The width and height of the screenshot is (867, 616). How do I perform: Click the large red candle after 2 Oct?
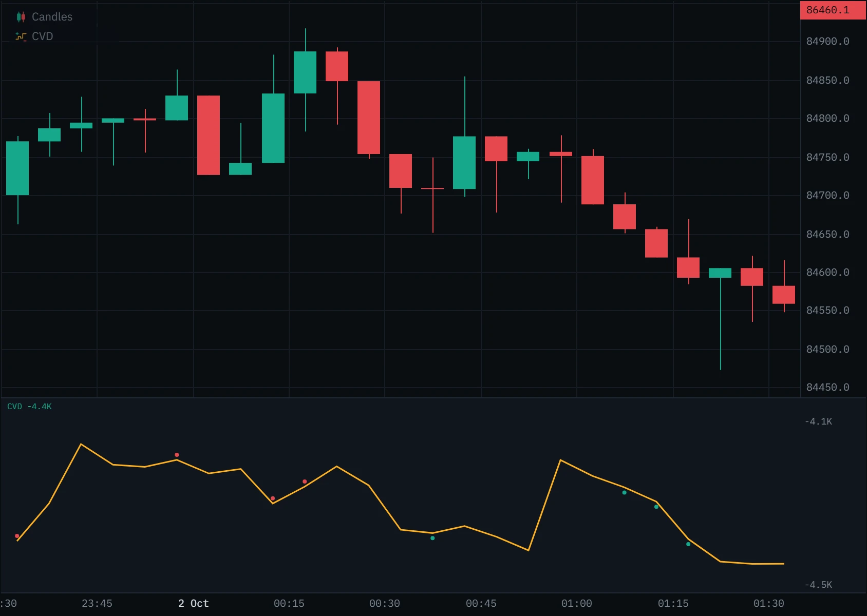point(209,136)
